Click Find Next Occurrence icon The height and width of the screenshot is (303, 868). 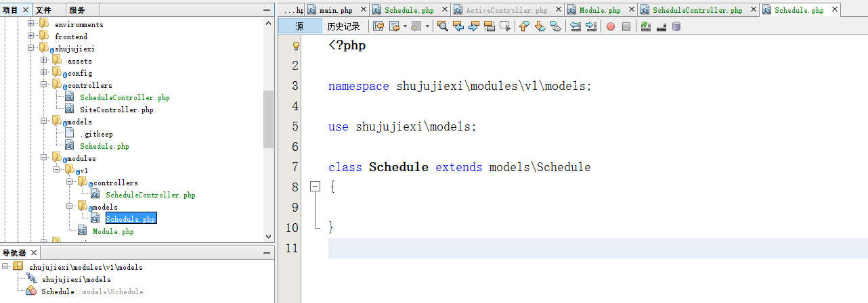[473, 26]
